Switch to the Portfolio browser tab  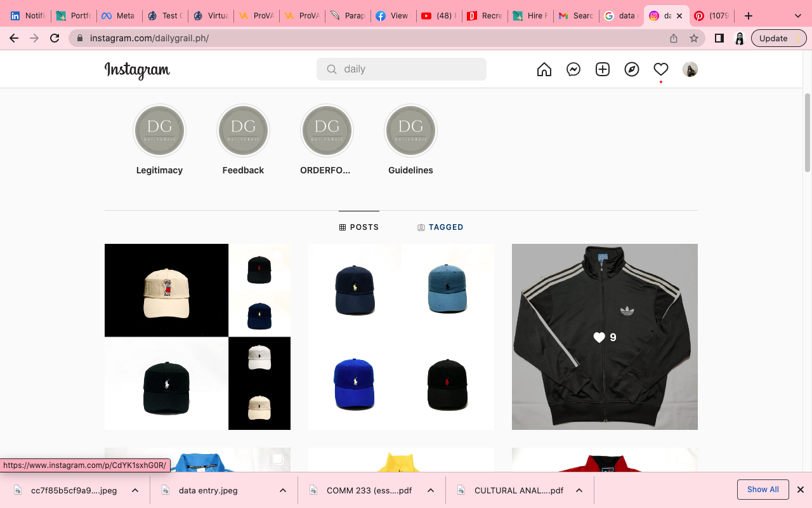point(73,16)
